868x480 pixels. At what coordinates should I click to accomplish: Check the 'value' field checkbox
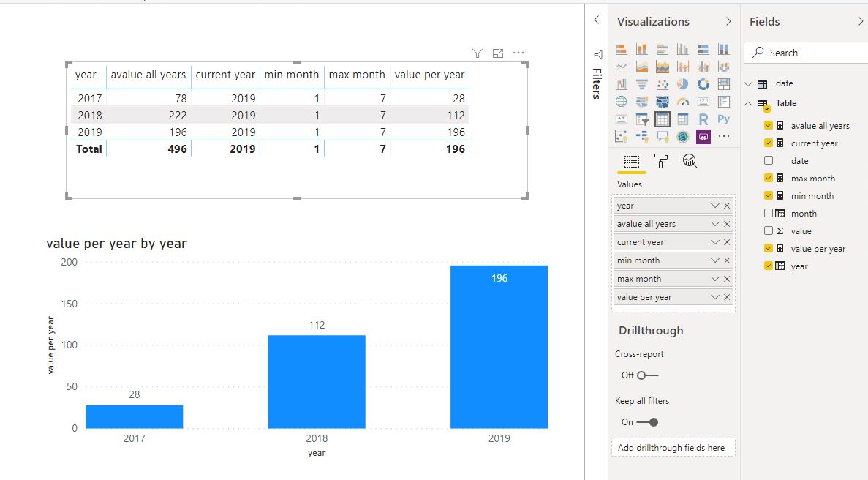(x=769, y=231)
